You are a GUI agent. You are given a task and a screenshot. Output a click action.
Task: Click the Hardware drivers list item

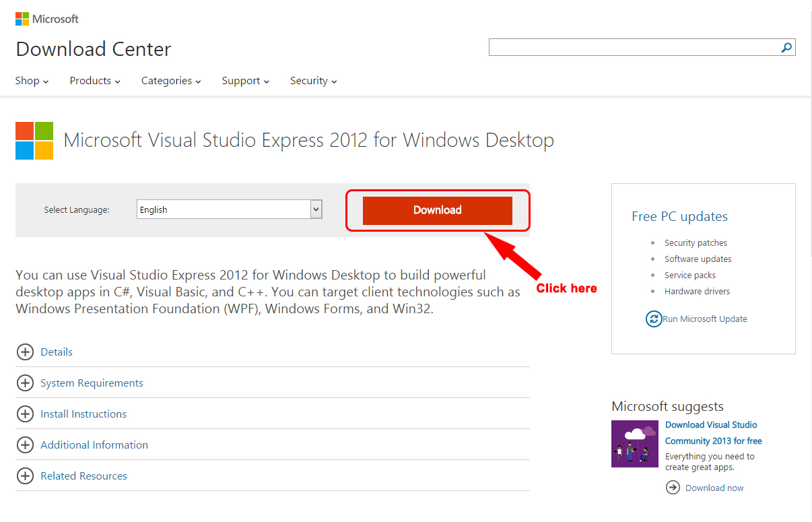click(x=697, y=292)
